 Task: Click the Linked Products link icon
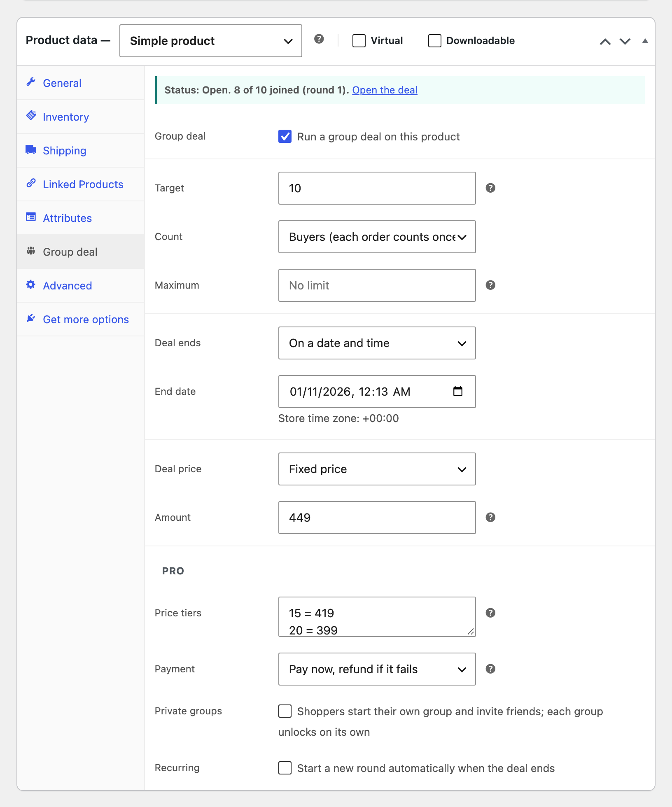[x=31, y=183]
